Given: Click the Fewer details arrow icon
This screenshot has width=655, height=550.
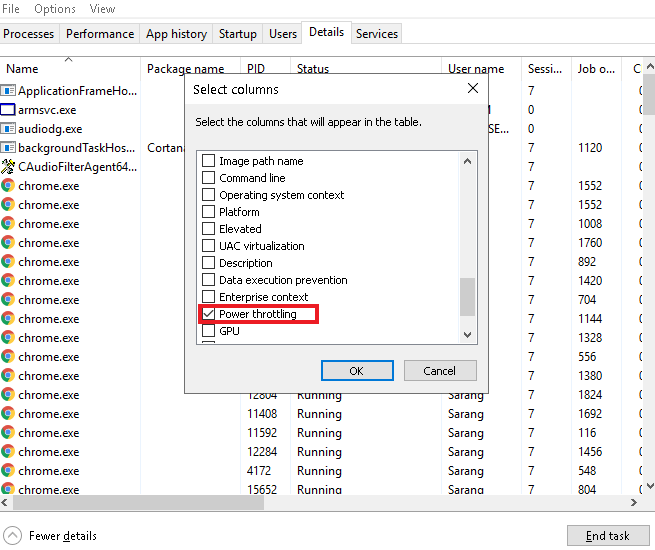Looking at the screenshot, I should (x=12, y=535).
